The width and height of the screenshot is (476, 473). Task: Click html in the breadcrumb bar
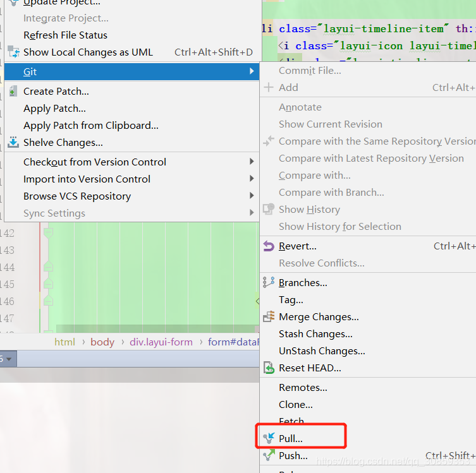point(64,342)
